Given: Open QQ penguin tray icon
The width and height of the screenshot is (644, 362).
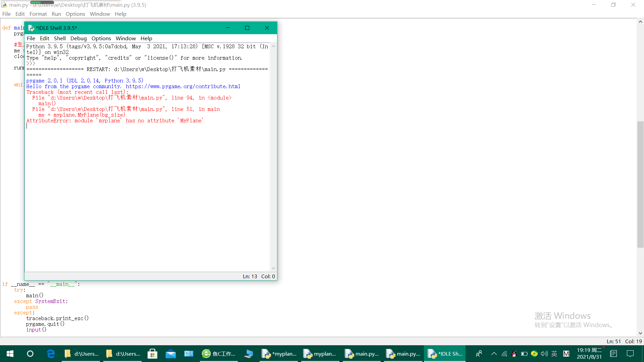Looking at the screenshot, I should [514, 354].
